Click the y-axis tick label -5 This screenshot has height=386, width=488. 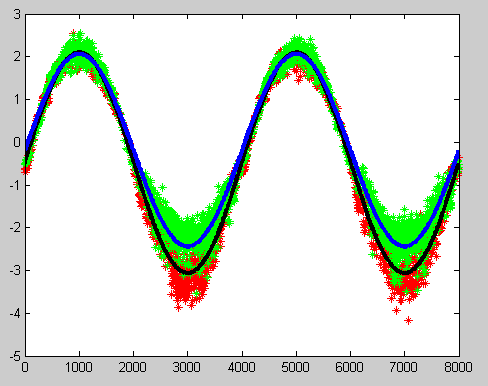pos(15,356)
